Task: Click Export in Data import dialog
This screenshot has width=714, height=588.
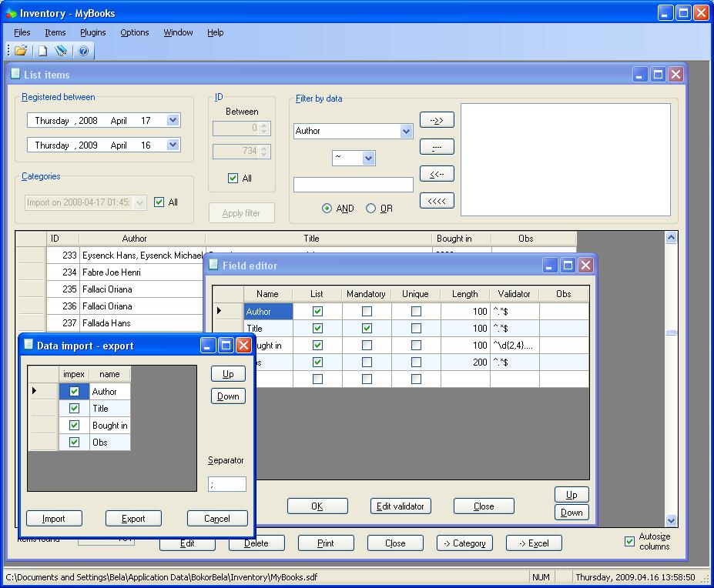Action: tap(133, 519)
